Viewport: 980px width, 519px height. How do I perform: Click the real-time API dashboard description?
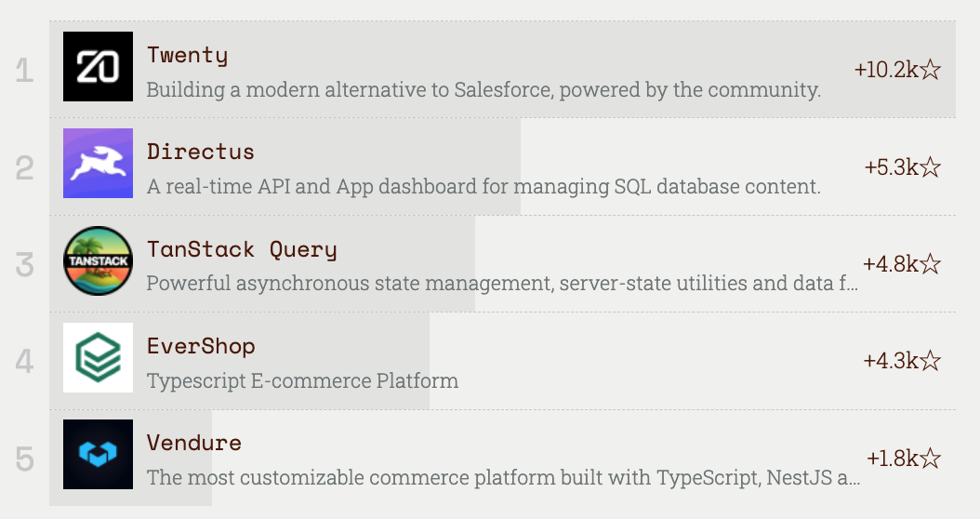(483, 187)
